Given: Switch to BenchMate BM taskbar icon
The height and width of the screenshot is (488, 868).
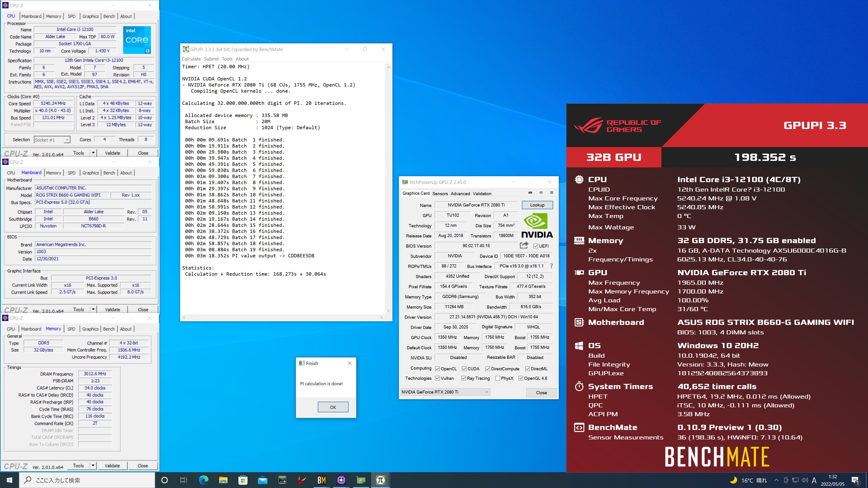Looking at the screenshot, I should click(x=321, y=480).
